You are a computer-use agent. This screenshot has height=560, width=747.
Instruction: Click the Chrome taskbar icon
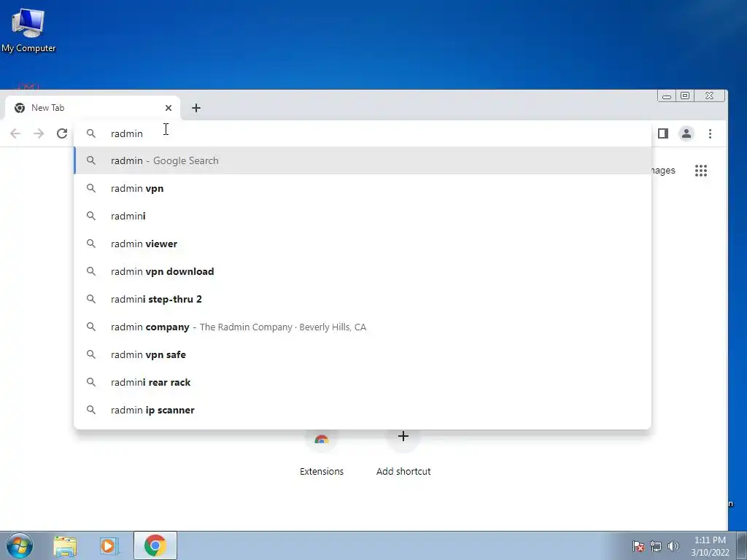coord(155,545)
